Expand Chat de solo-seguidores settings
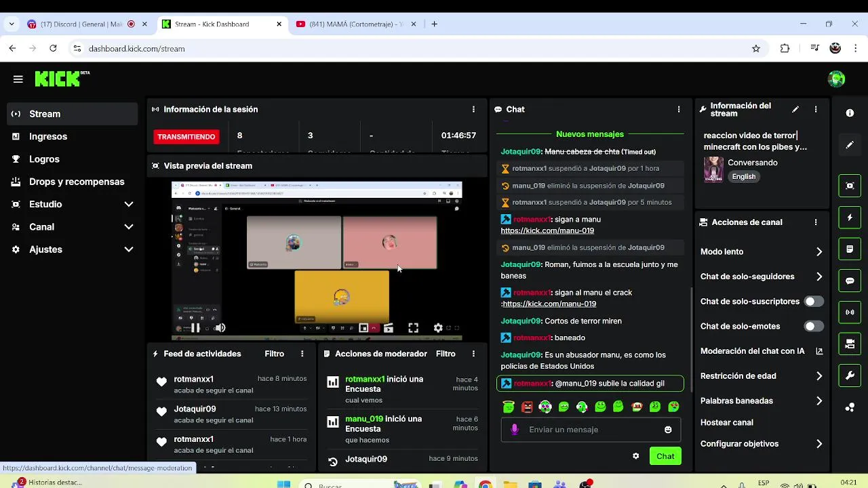This screenshot has height=488, width=868. (761, 277)
